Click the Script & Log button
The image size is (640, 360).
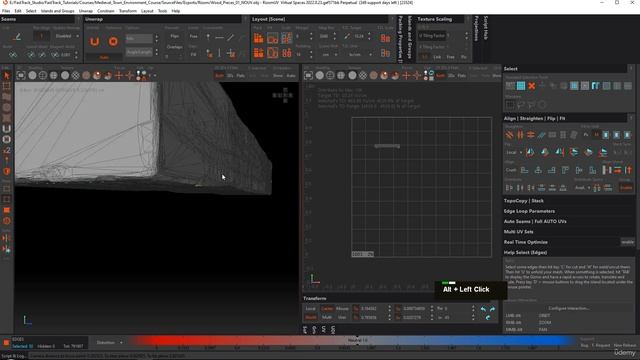point(13,356)
